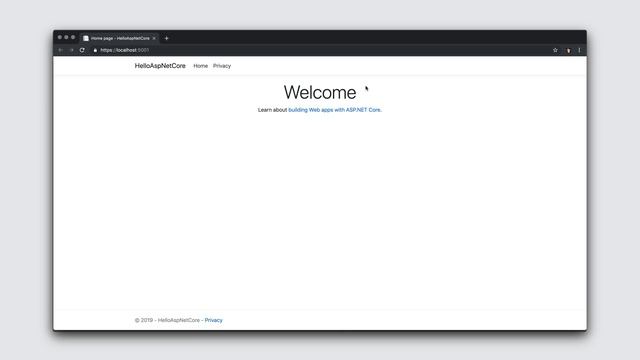Click the Privacy link in the footer
Screen dimensions: 640x360
(x=213, y=320)
